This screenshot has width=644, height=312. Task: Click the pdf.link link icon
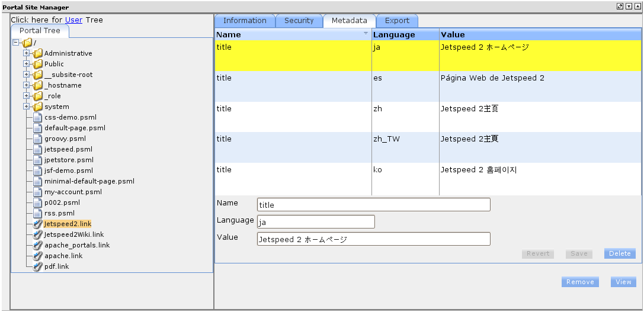point(38,266)
